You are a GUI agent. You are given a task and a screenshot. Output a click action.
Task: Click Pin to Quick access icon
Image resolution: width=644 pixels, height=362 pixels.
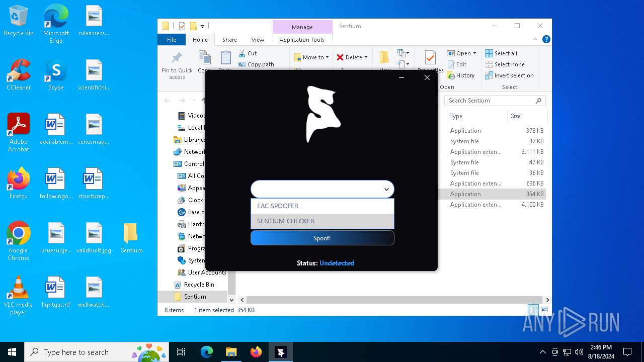point(177,65)
